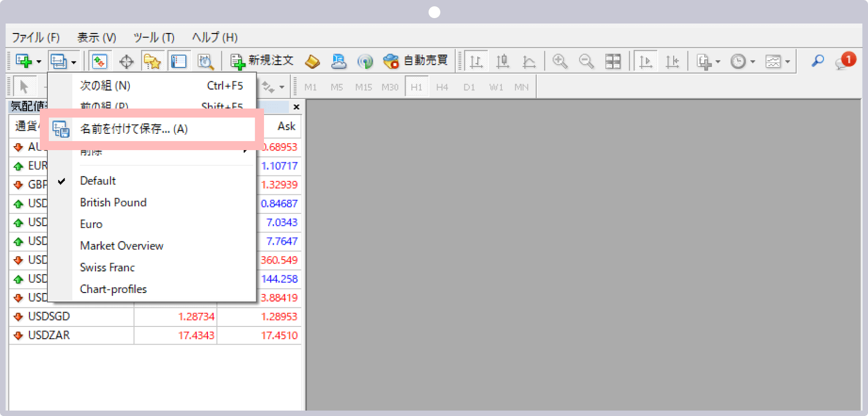Screen dimensions: 868x416
Task: Click the zoom in magnifier icon
Action: tap(560, 61)
